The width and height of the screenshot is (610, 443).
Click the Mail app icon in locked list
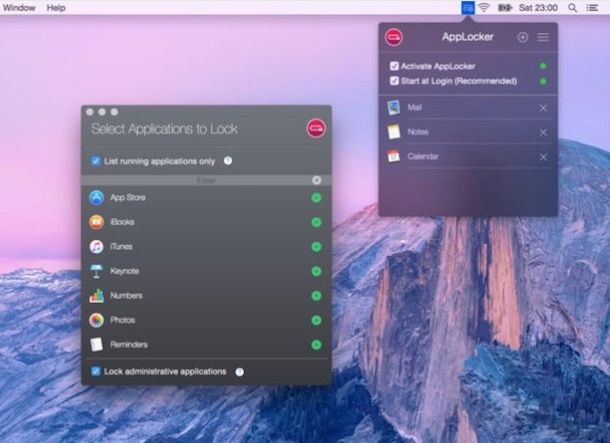click(394, 108)
